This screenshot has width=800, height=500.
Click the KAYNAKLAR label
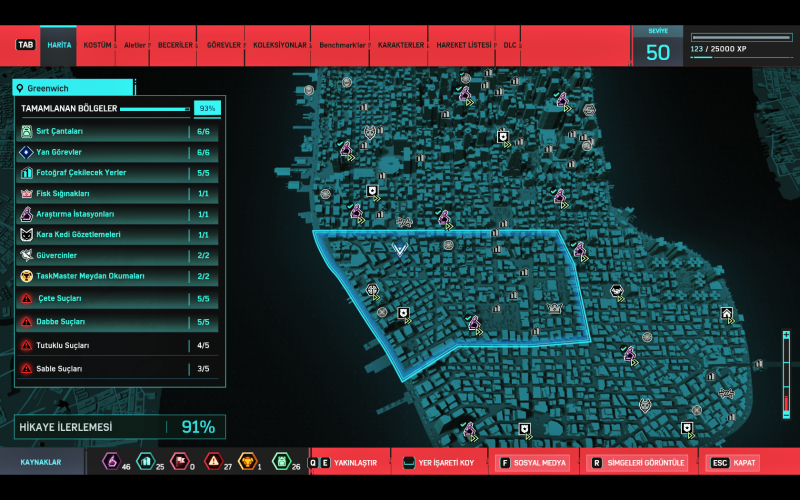[41, 462]
